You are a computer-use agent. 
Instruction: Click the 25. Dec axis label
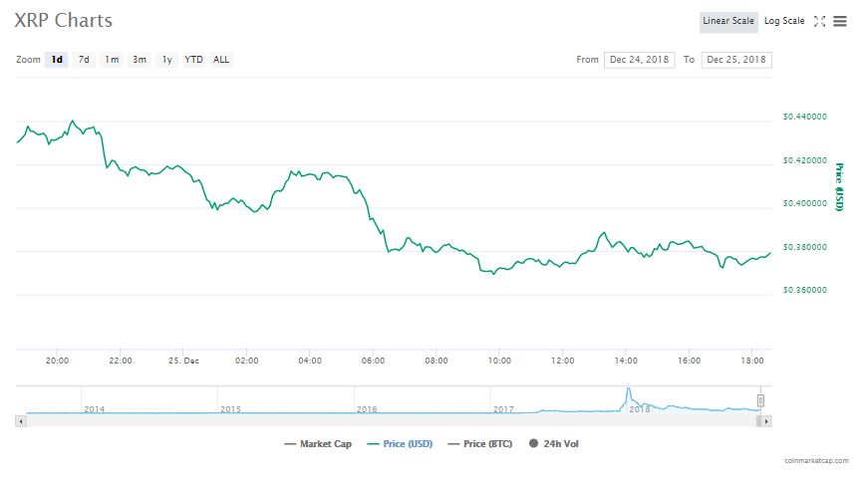[183, 361]
